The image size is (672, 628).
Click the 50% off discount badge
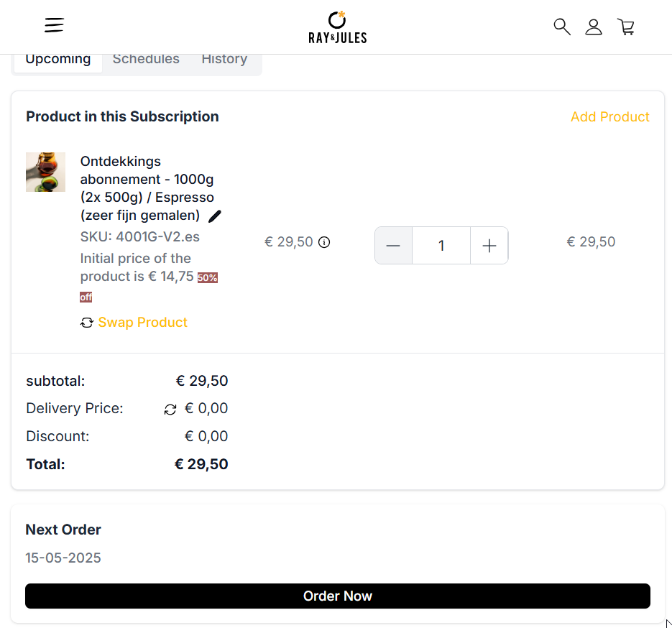(208, 278)
